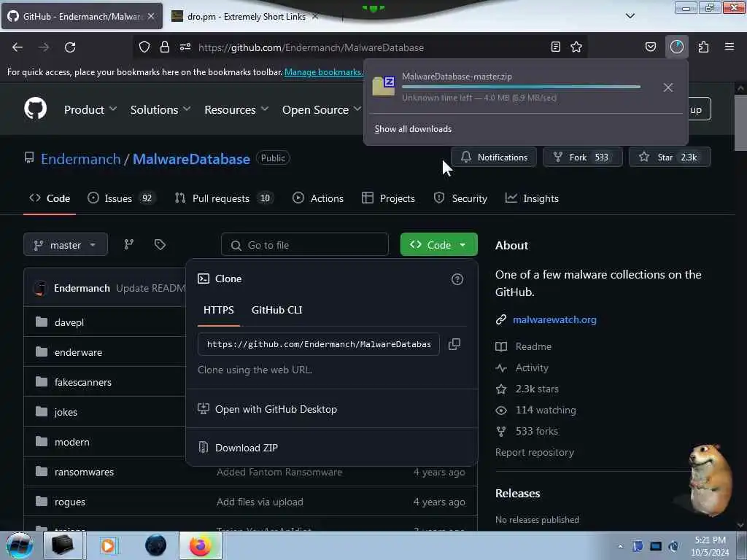The width and height of the screenshot is (747, 560).
Task: Open the Endermanch owner link
Action: pyautogui.click(x=80, y=159)
